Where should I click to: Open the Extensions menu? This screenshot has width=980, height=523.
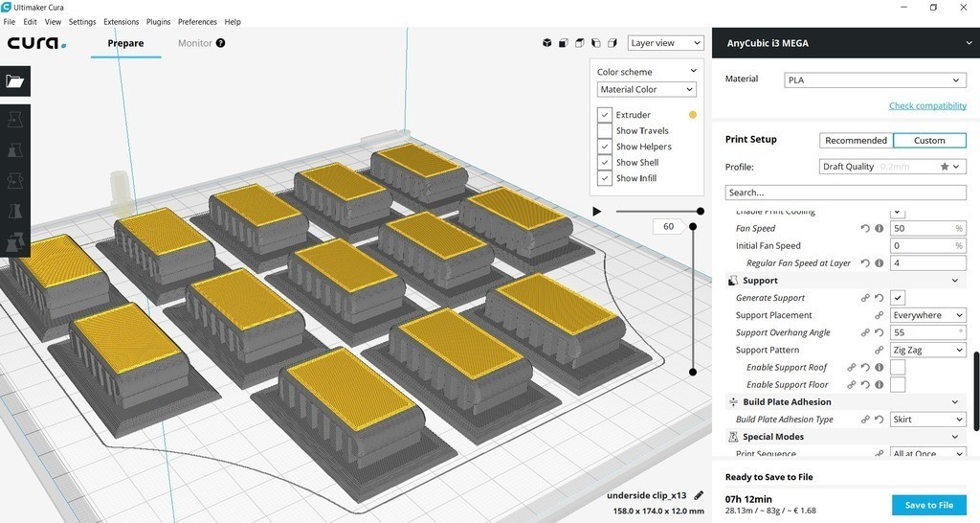click(x=121, y=22)
